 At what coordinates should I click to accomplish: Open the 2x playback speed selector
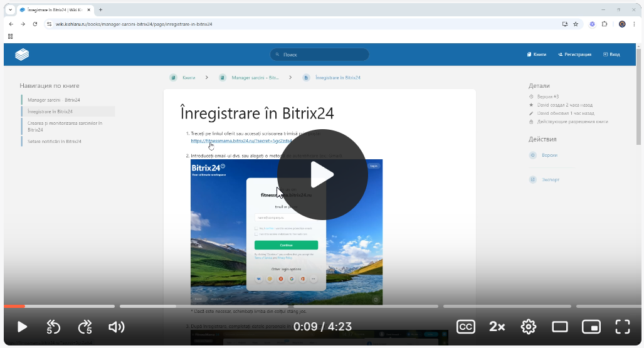(x=497, y=327)
